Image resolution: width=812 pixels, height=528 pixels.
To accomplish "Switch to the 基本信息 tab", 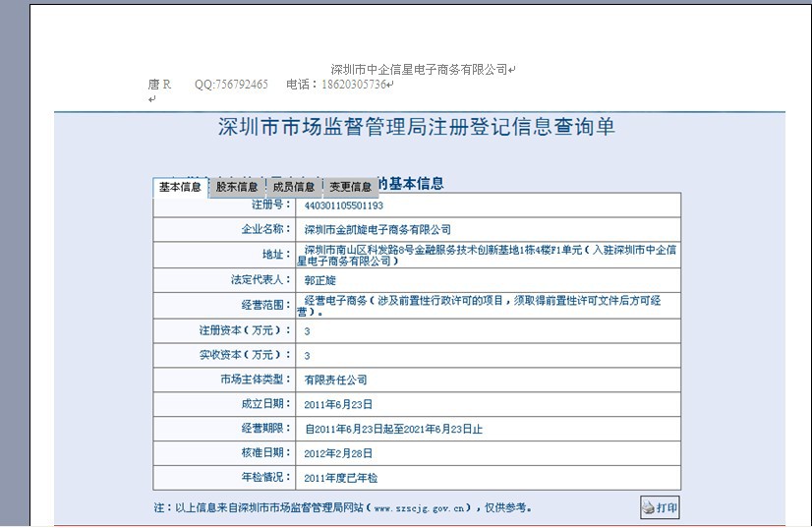I will point(180,187).
